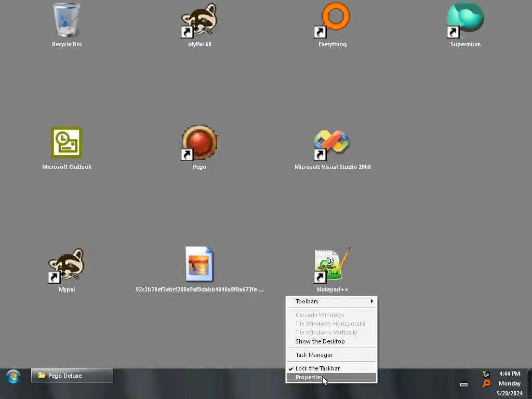
Task: Select the Microsoft Outlook desktop icon
Action: [66, 142]
